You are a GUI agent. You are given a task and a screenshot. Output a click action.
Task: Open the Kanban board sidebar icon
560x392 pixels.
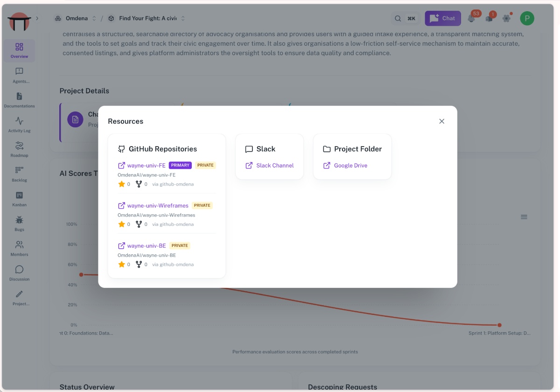(x=19, y=199)
